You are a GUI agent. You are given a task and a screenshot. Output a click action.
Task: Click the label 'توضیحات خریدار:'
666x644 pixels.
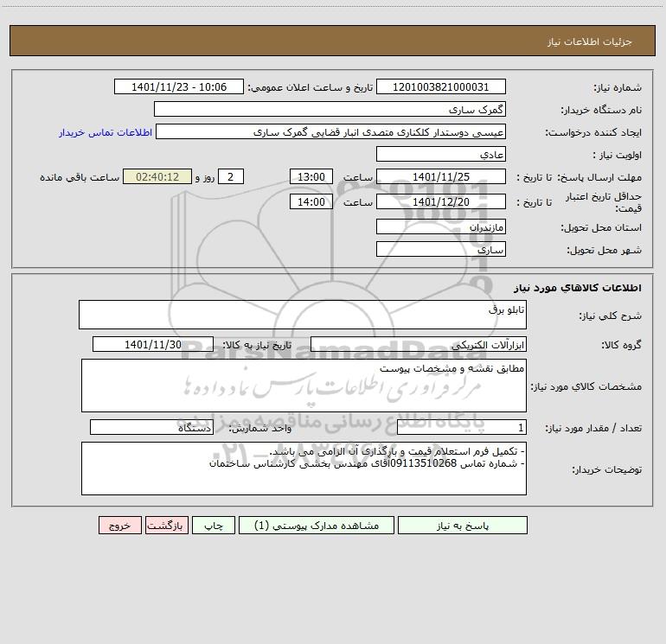pyautogui.click(x=606, y=470)
